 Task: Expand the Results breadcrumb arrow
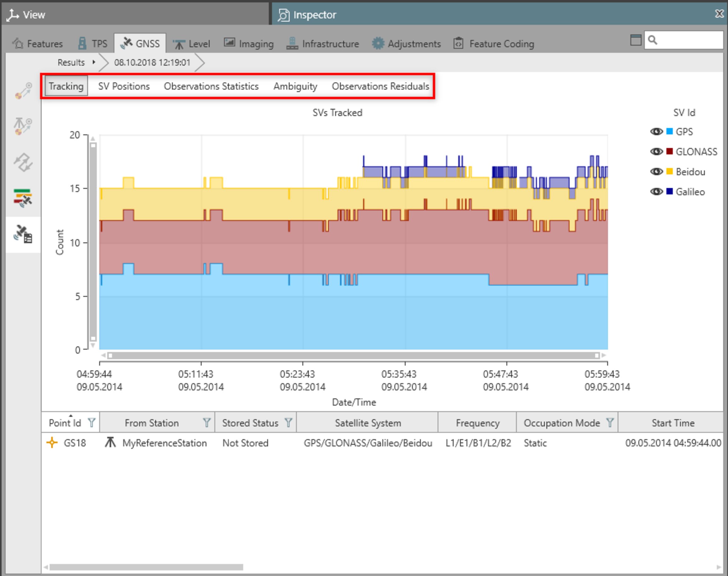[94, 62]
